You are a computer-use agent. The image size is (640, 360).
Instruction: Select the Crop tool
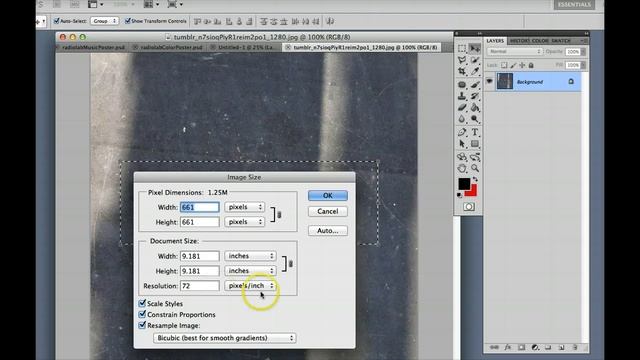click(x=462, y=71)
